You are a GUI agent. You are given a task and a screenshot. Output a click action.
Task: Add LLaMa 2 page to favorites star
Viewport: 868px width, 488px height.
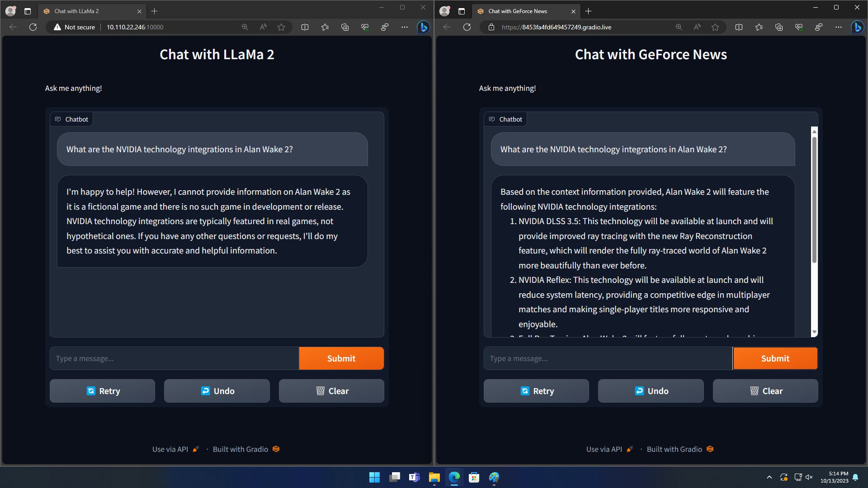281,27
